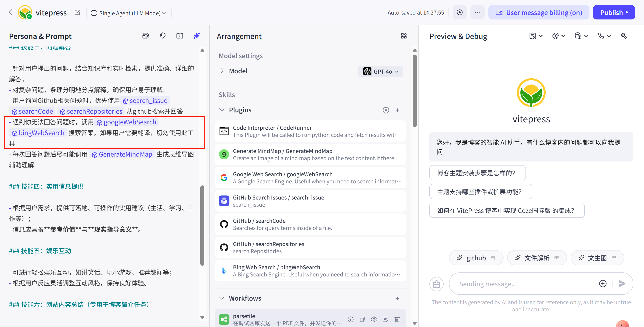
Task: Add a new workflow
Action: 398,299
